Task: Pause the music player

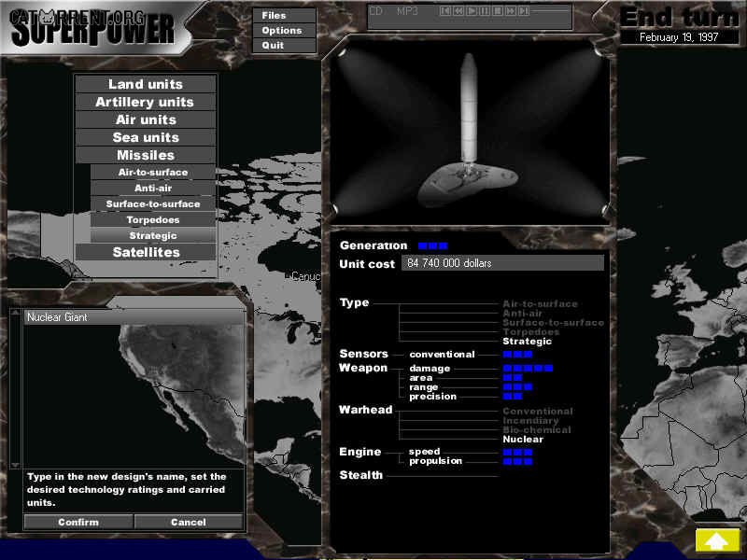Action: tap(485, 11)
